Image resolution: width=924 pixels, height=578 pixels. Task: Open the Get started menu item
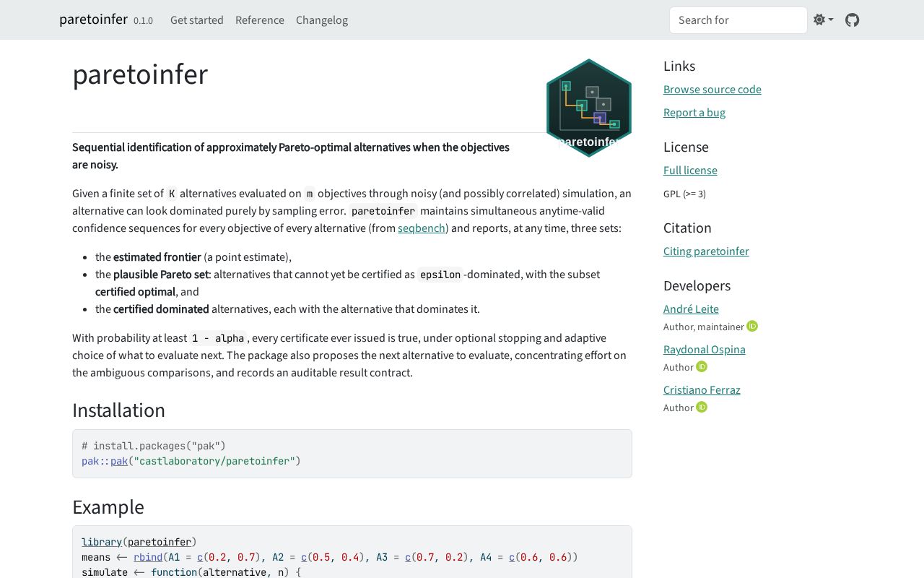pos(197,20)
